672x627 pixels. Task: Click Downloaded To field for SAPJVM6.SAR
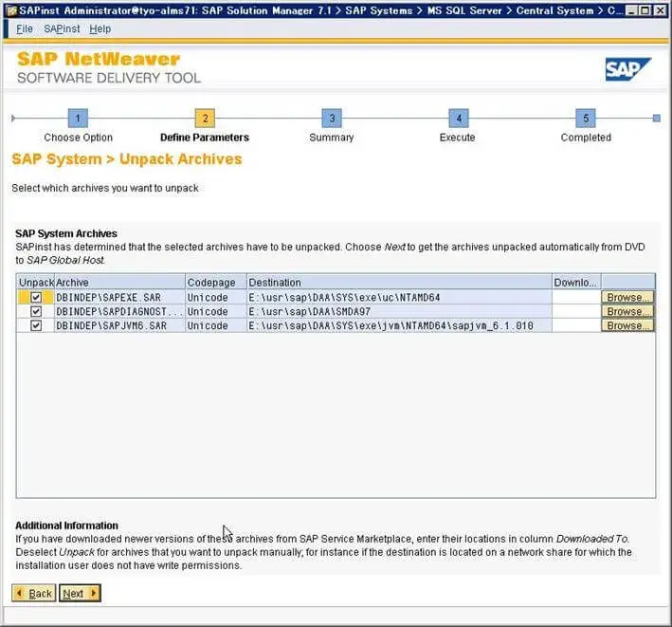click(x=576, y=325)
